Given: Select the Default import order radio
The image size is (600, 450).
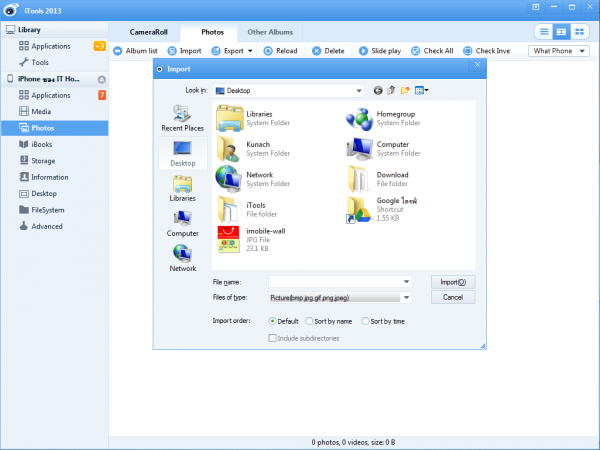Looking at the screenshot, I should [x=272, y=321].
